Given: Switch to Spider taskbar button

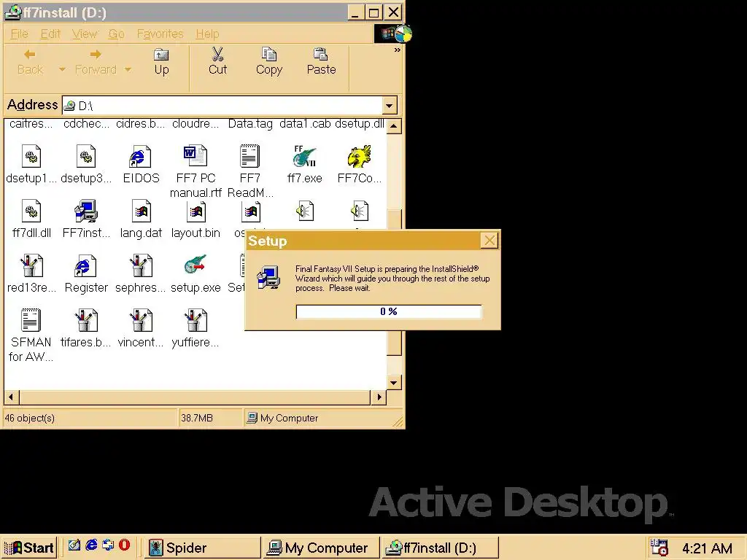Looking at the screenshot, I should tap(203, 548).
